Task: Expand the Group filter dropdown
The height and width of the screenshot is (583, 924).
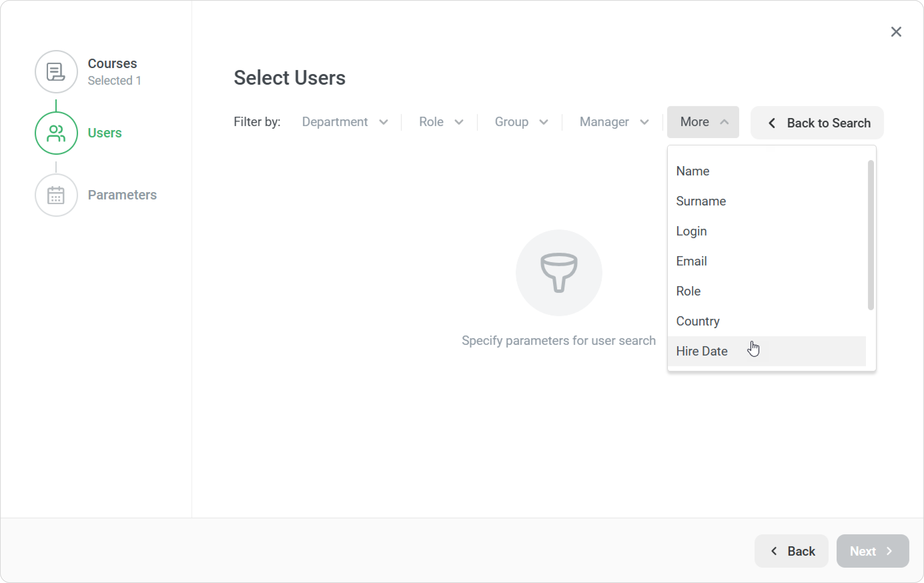Action: 521,122
